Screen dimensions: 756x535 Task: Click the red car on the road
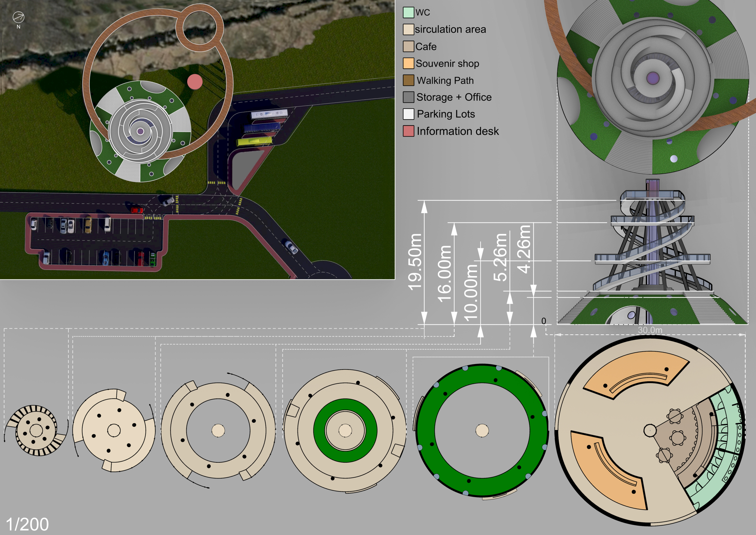click(x=137, y=210)
